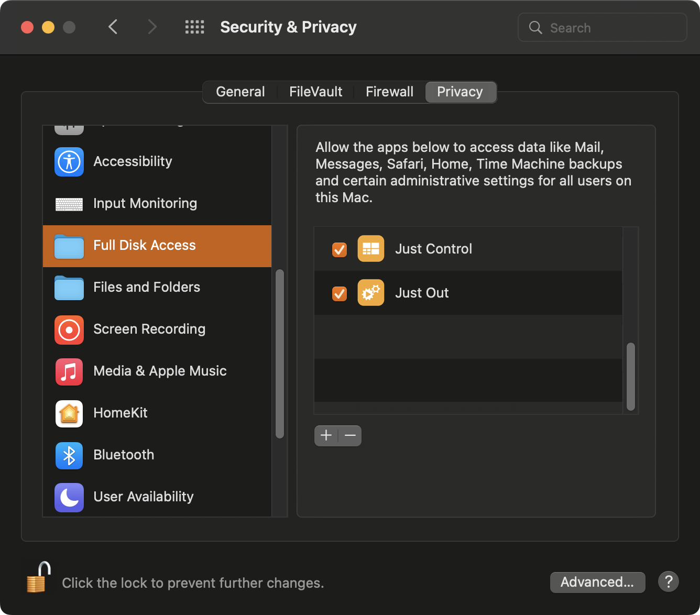
Task: Click the Bluetooth icon
Action: coord(69,456)
